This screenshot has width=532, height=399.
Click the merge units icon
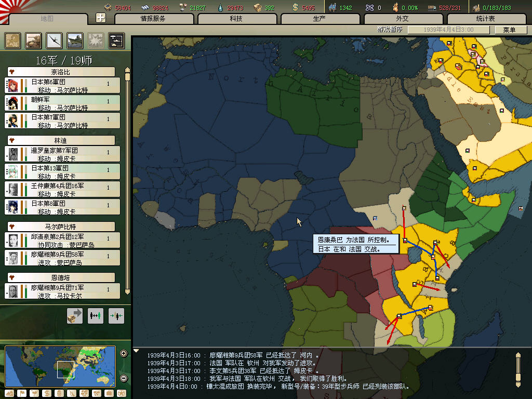[116, 315]
